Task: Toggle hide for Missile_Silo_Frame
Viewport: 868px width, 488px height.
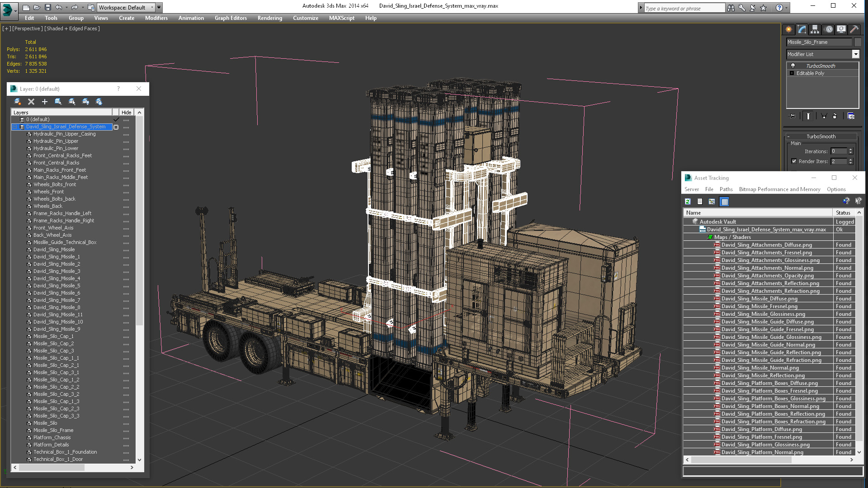Action: (x=126, y=431)
